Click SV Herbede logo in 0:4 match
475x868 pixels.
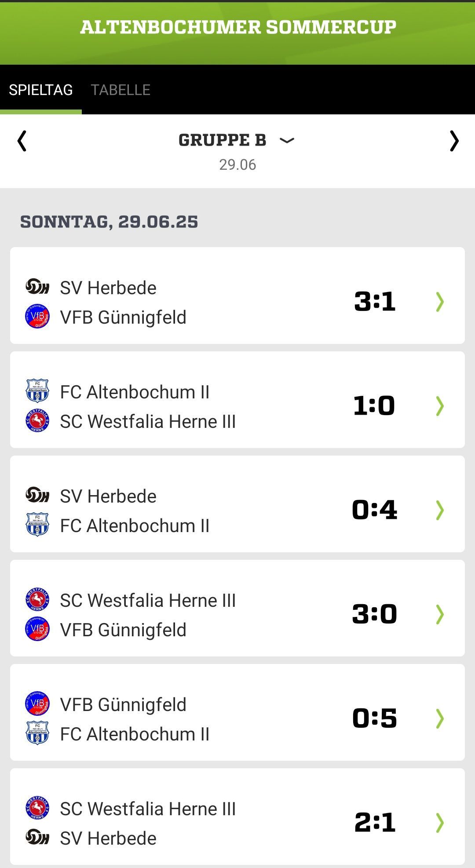(x=37, y=496)
